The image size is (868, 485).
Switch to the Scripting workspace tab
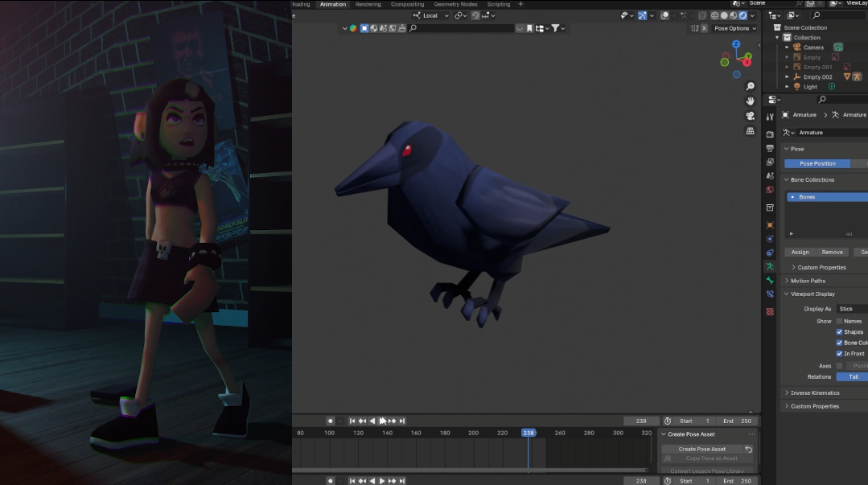click(499, 5)
